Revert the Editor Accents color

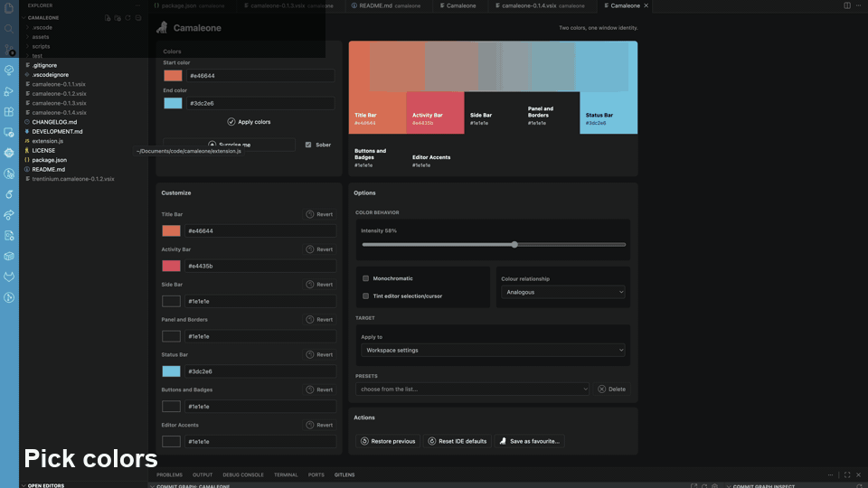click(x=319, y=425)
